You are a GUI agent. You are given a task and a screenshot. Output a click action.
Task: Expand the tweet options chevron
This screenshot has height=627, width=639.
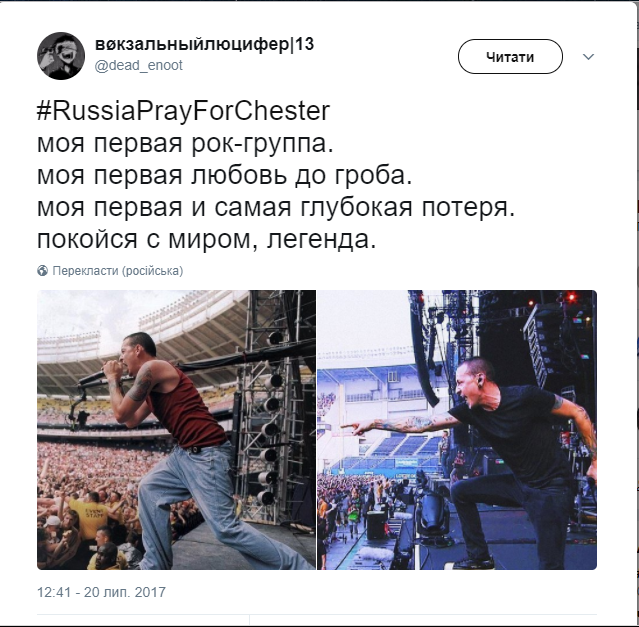(x=588, y=57)
